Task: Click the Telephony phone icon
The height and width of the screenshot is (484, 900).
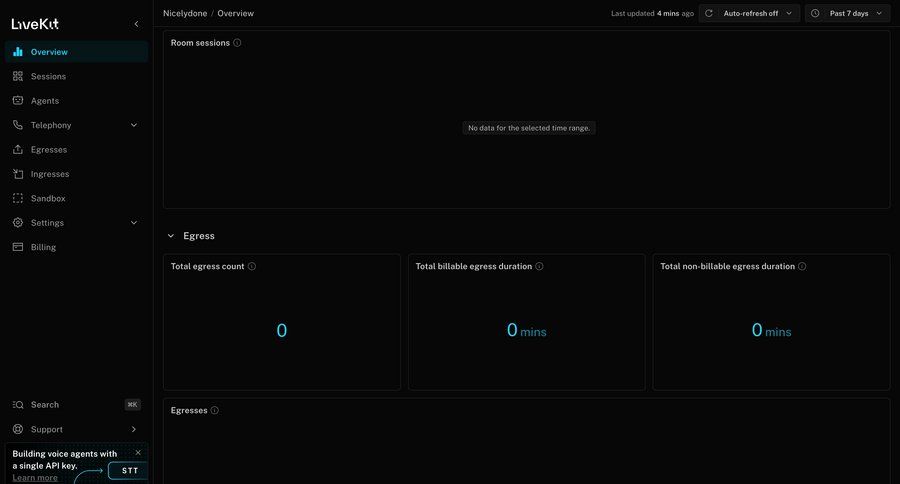Action: click(x=18, y=125)
